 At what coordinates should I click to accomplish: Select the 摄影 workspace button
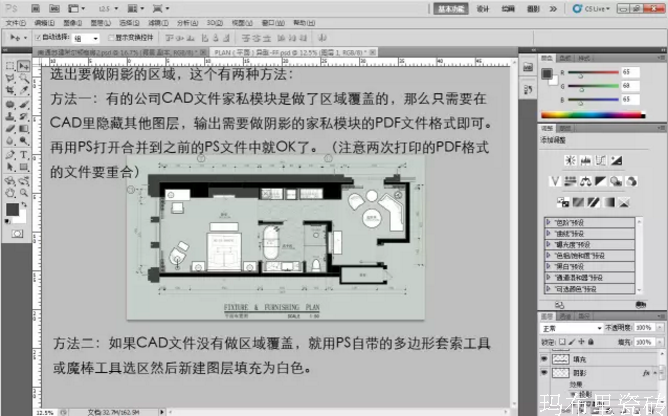click(x=533, y=9)
